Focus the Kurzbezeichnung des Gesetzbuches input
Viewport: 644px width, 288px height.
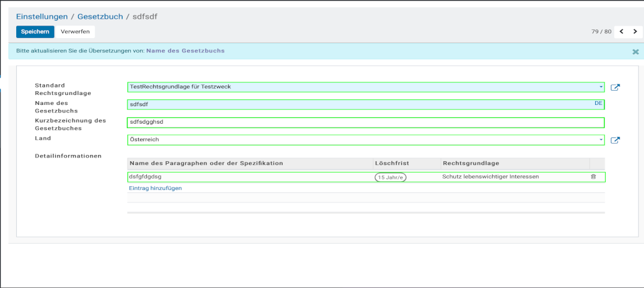pos(366,122)
